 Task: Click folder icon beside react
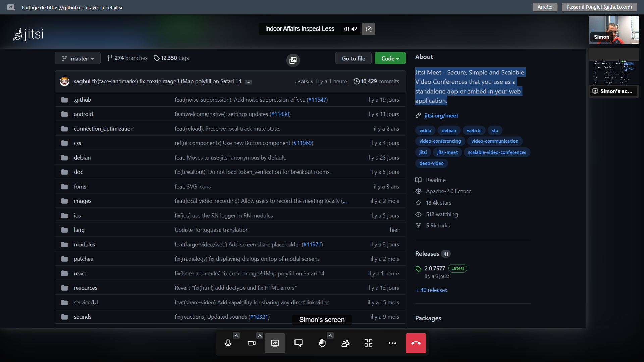[64, 274]
